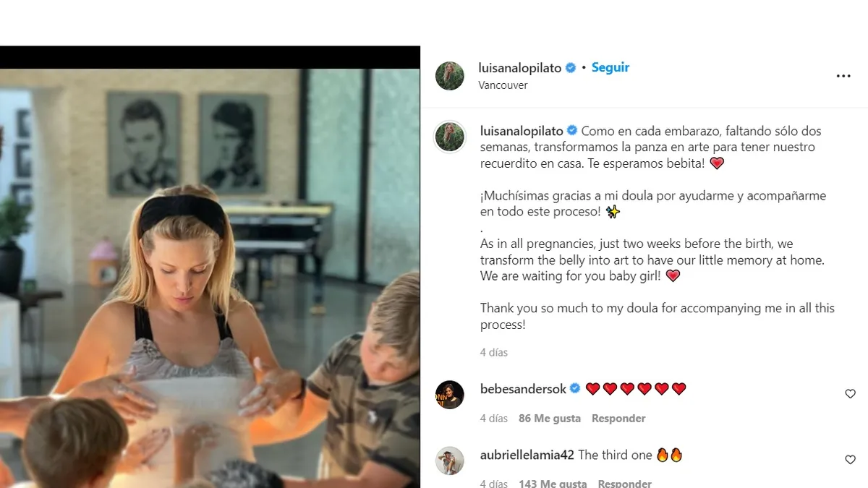Like aubriellelamia42's comment with heart icon

[x=850, y=460]
